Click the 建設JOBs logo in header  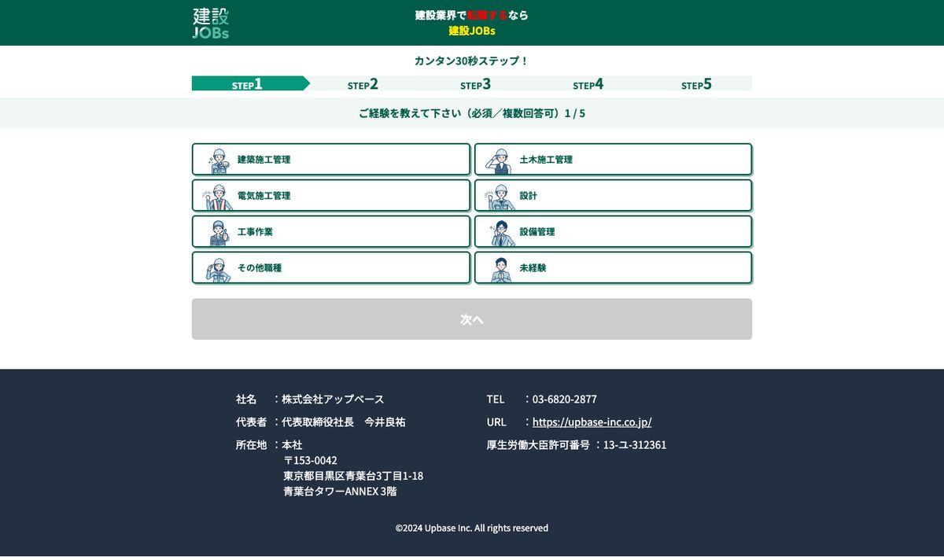tap(211, 23)
